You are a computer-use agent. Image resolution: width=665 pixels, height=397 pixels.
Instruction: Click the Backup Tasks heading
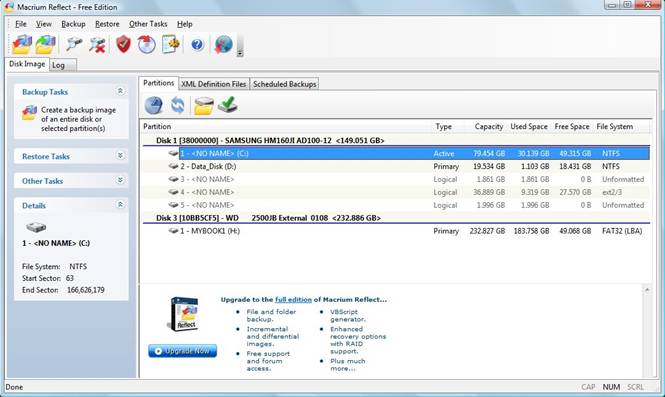pyautogui.click(x=45, y=92)
